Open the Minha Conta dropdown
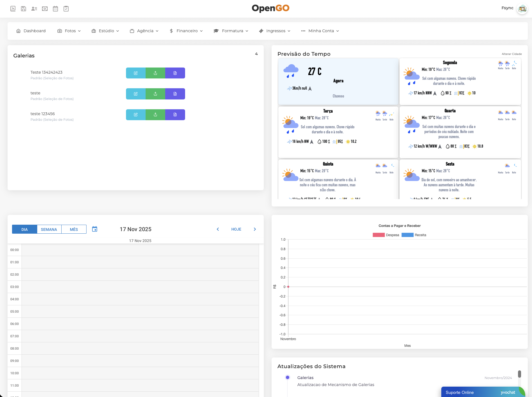Image resolution: width=532 pixels, height=397 pixels. point(320,31)
